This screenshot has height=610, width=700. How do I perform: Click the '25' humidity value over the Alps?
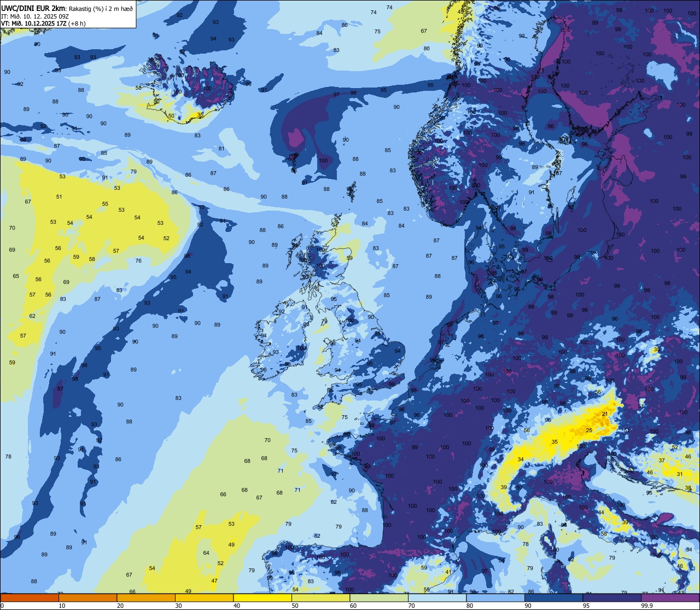(589, 431)
